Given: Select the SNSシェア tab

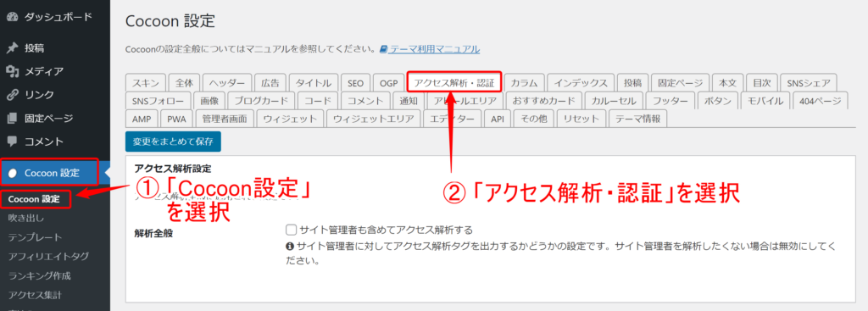Looking at the screenshot, I should (x=809, y=83).
